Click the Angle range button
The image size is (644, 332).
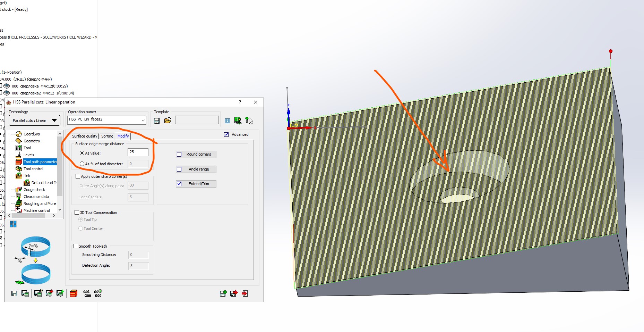click(x=199, y=169)
